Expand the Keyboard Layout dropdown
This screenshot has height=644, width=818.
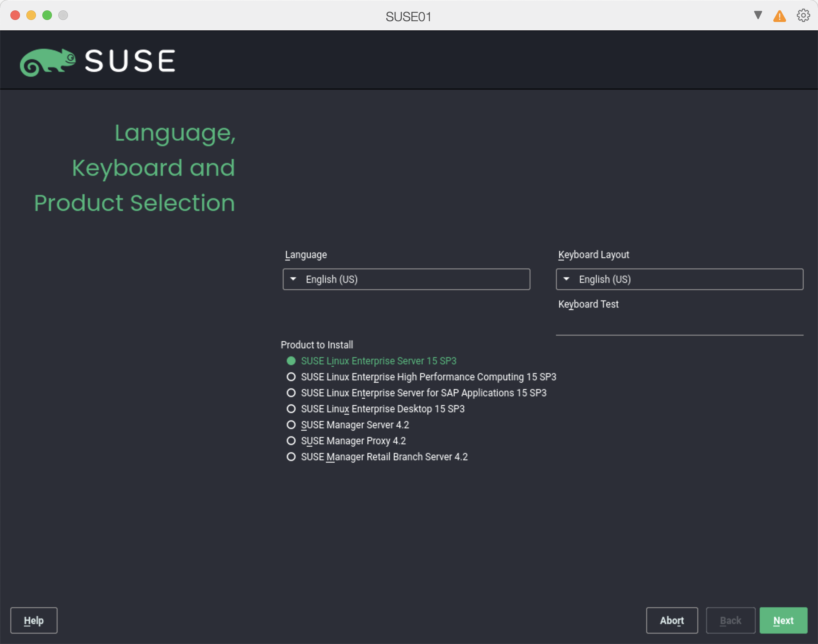pos(679,279)
